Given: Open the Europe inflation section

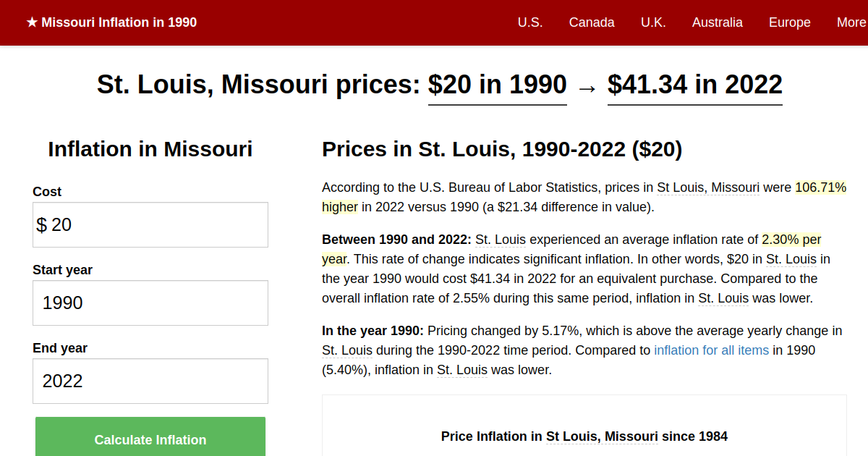Looking at the screenshot, I should [x=789, y=22].
